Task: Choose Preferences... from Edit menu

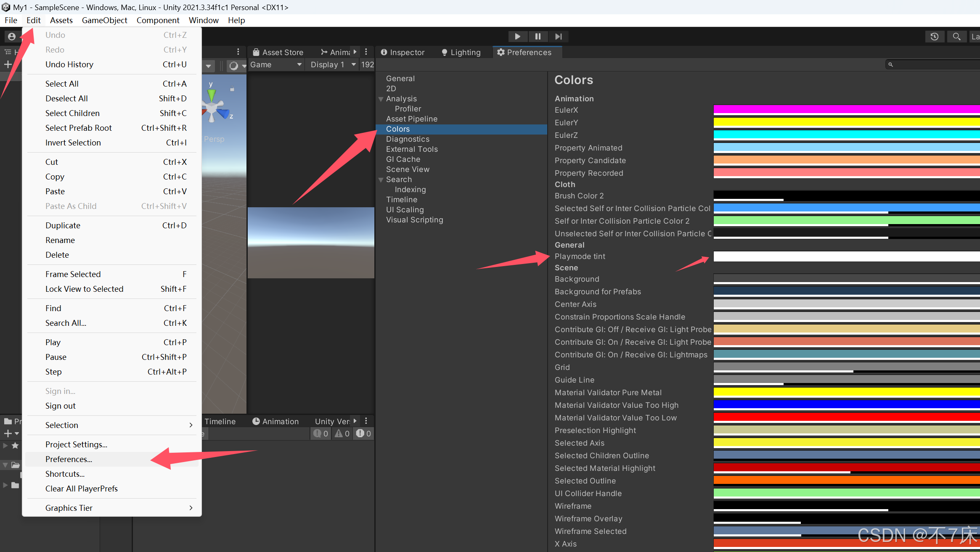Action: [69, 459]
